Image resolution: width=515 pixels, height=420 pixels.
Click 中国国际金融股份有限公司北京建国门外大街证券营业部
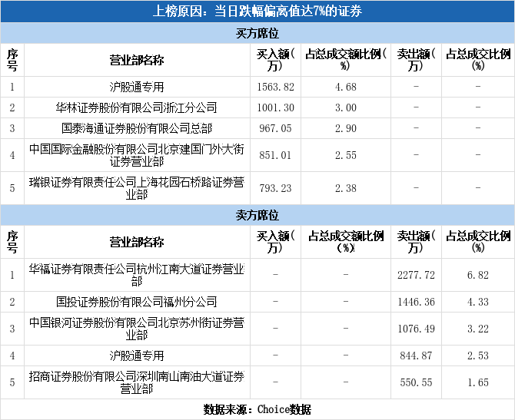[x=137, y=155]
